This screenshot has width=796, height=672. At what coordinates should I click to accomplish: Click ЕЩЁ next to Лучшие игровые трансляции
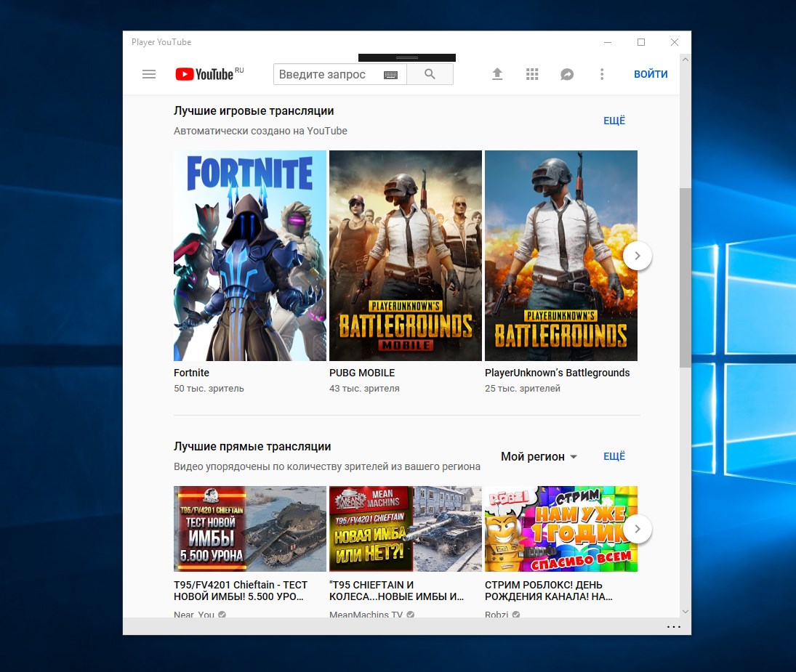[614, 121]
